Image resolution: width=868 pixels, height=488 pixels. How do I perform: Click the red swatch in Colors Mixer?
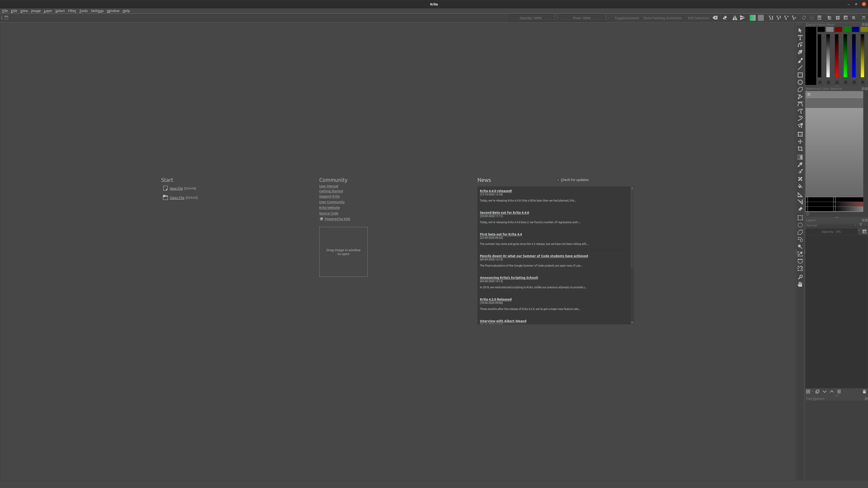coord(838,30)
